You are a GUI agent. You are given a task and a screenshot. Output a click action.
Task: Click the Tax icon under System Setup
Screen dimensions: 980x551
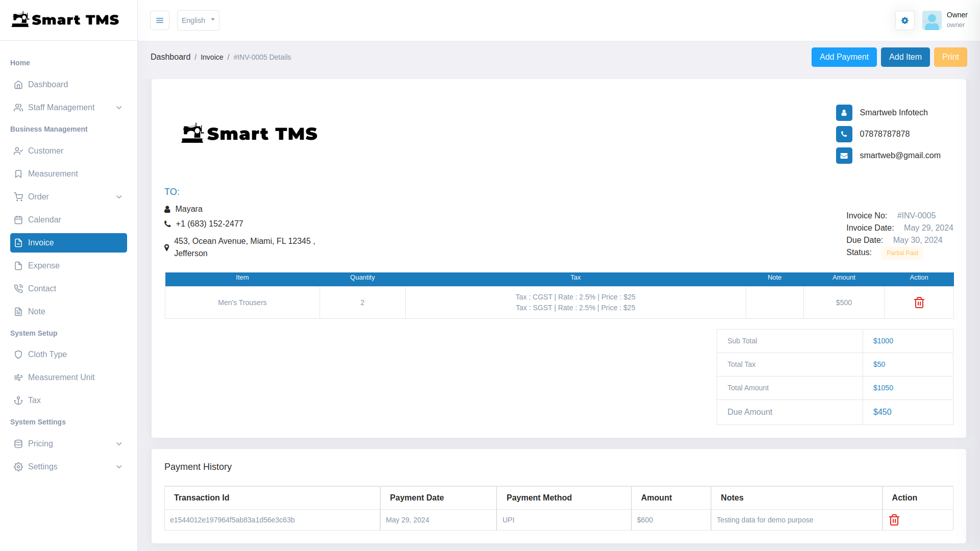tap(18, 400)
